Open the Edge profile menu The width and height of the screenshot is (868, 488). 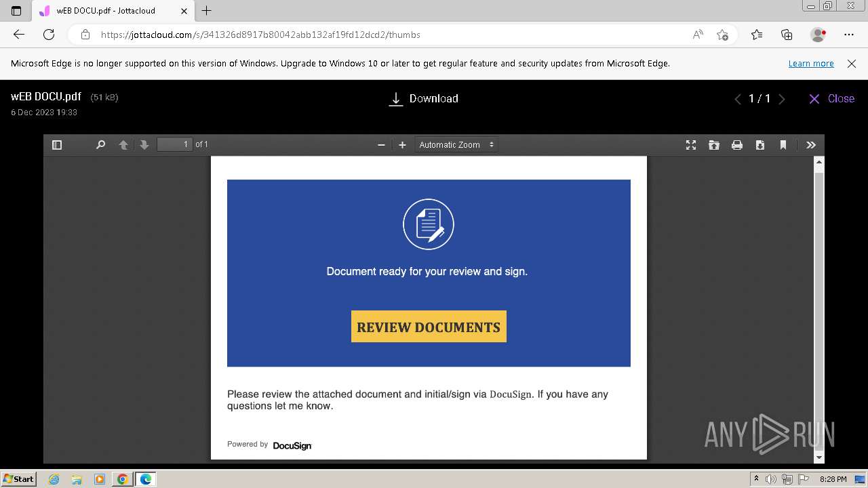(818, 35)
